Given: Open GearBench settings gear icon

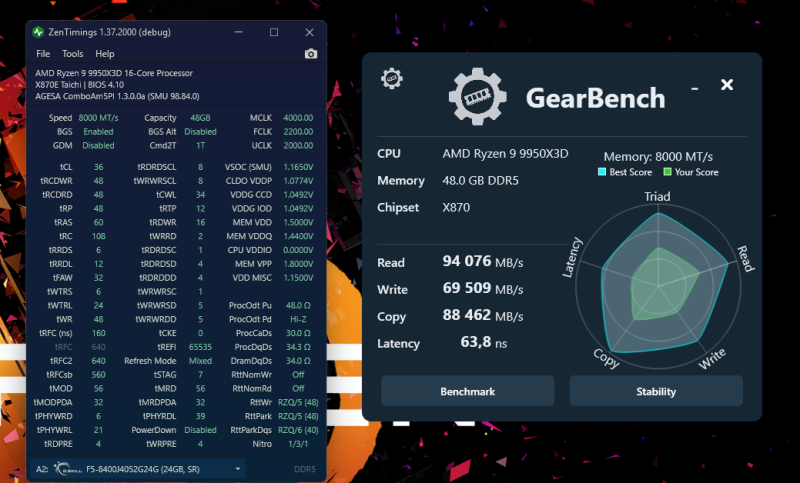Looking at the screenshot, I should pyautogui.click(x=392, y=79).
